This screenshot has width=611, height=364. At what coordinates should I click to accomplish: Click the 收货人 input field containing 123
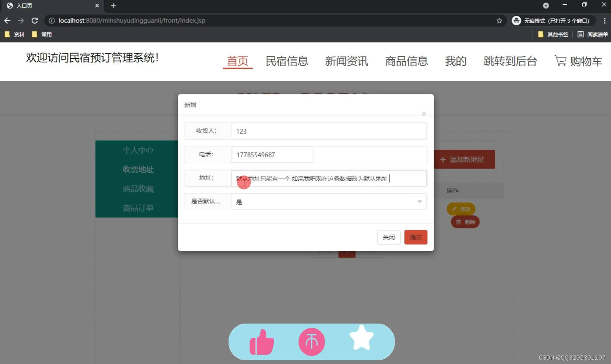[329, 131]
